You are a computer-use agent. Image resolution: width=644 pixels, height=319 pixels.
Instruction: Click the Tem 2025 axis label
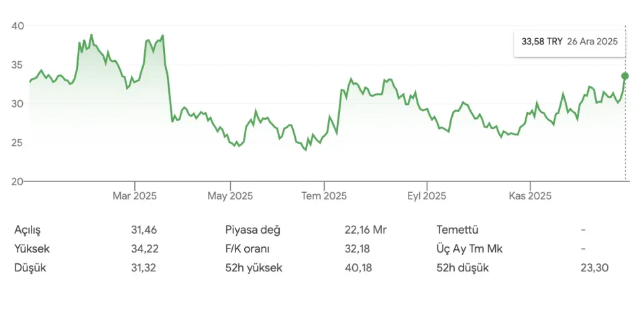pyautogui.click(x=324, y=196)
